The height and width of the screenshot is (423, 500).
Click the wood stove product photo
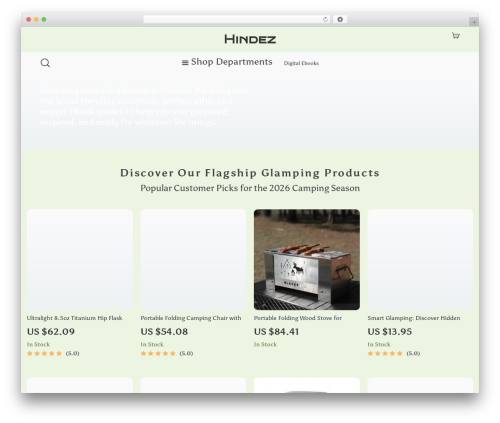pos(307,260)
